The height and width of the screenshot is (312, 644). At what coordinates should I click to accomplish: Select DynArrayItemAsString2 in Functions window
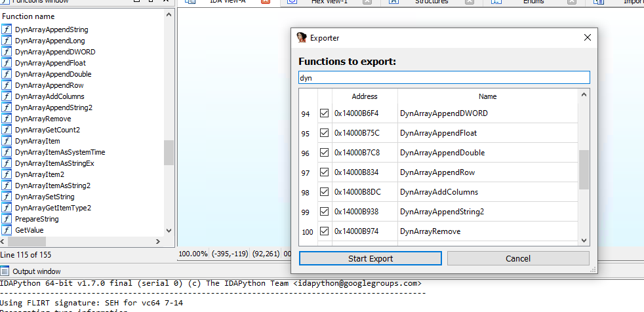click(52, 185)
